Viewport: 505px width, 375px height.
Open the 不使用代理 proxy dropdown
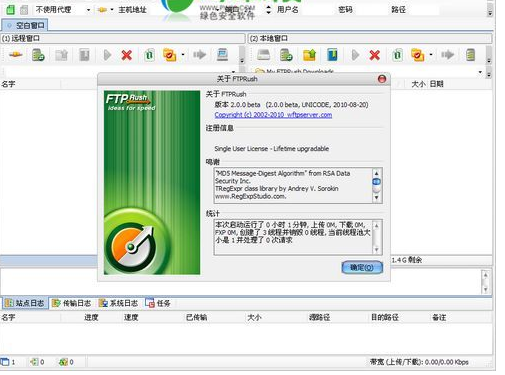(x=88, y=10)
